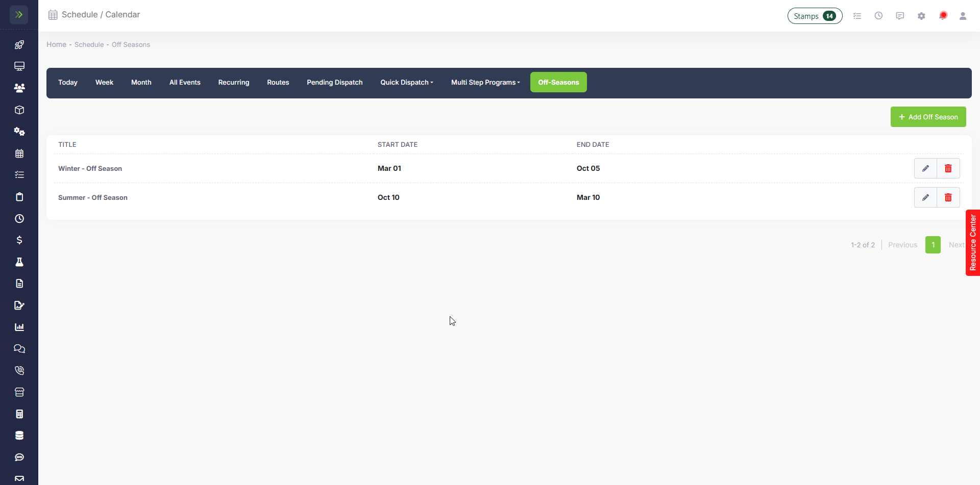Expand the Quick Dispatch dropdown
The width and height of the screenshot is (980, 485).
pyautogui.click(x=407, y=82)
